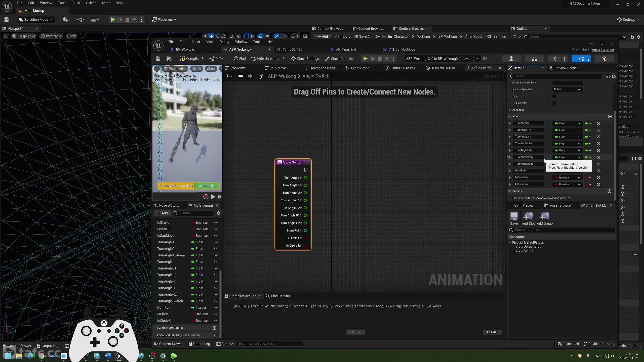This screenshot has width=644, height=362.
Task: Collapse the Outputs section
Action: coord(509,191)
